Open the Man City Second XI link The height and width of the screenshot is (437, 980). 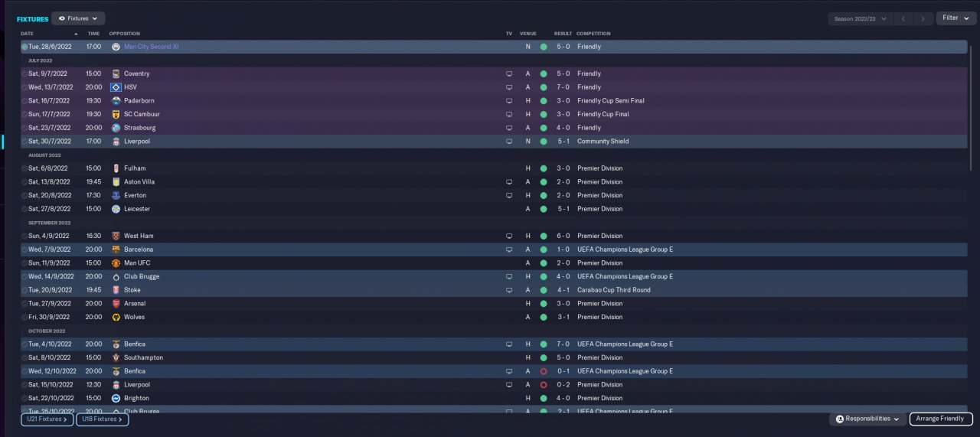click(152, 47)
